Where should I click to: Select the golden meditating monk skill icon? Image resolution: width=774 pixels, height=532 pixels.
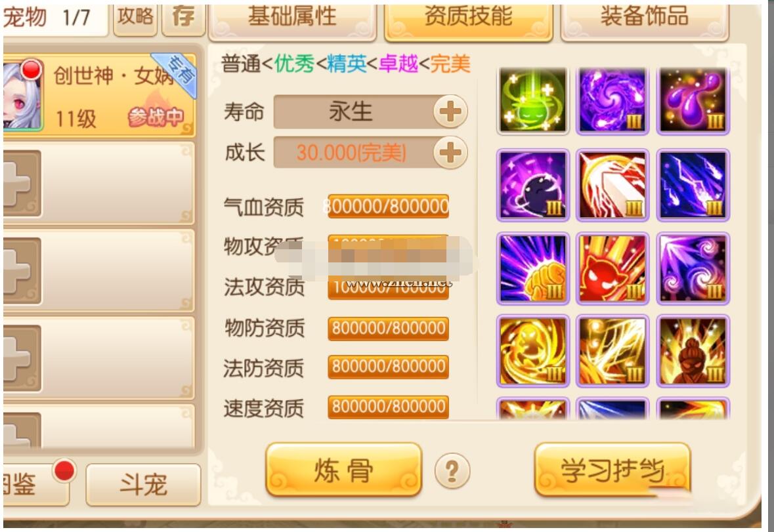[x=693, y=351]
